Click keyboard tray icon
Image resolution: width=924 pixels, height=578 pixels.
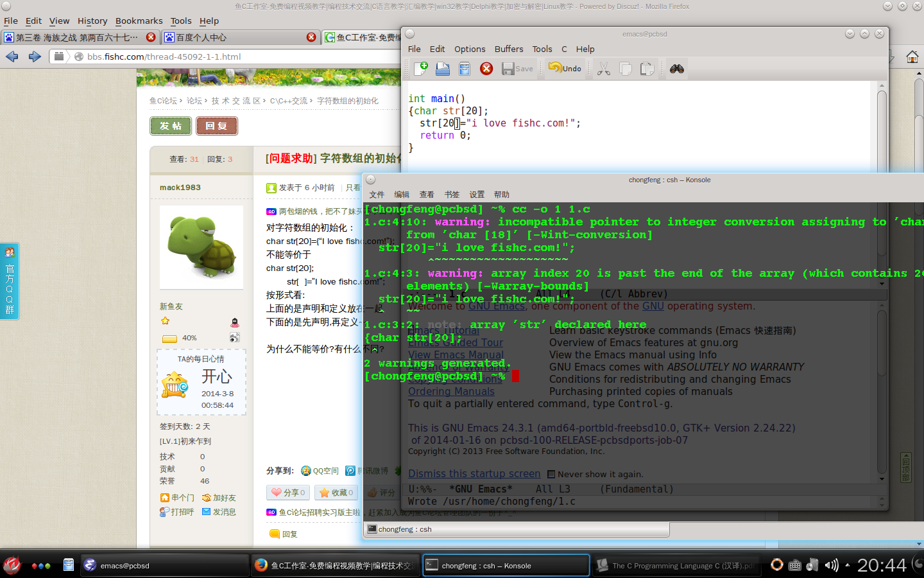[x=794, y=565]
